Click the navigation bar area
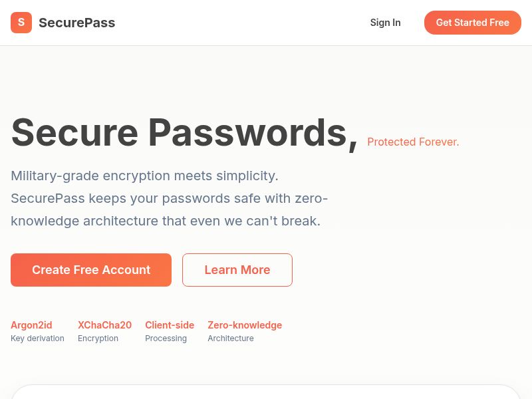532x399 pixels. coord(266,23)
